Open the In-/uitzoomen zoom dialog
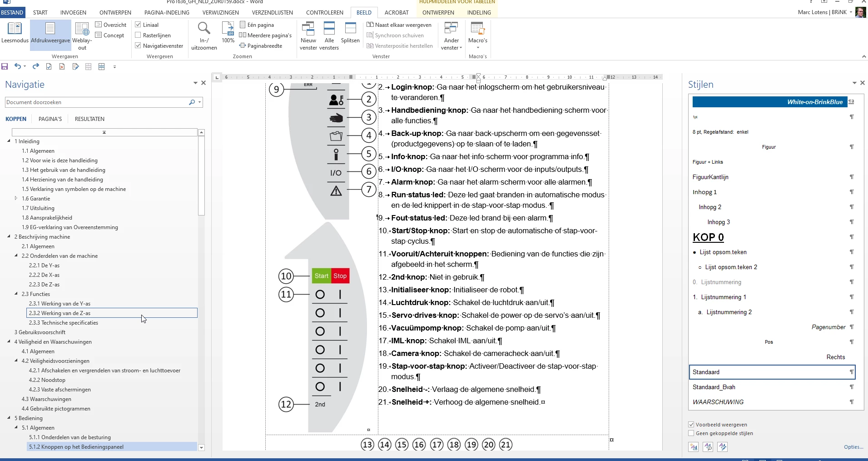 pos(204,35)
